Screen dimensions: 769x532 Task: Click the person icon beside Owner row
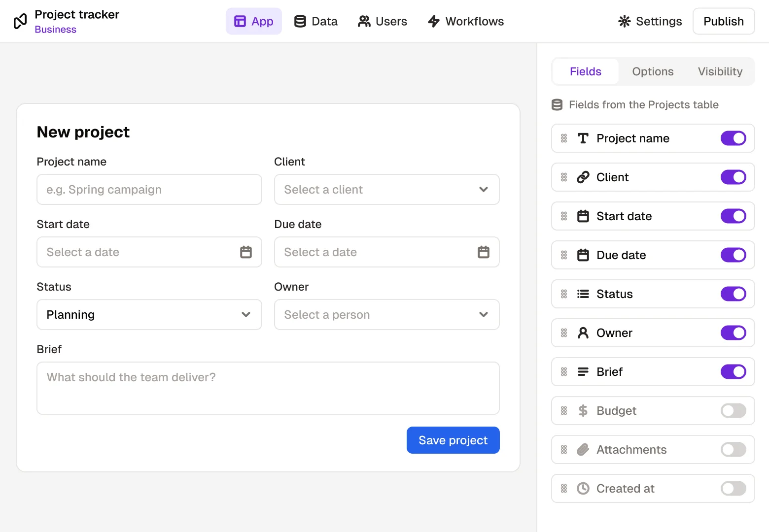583,333
